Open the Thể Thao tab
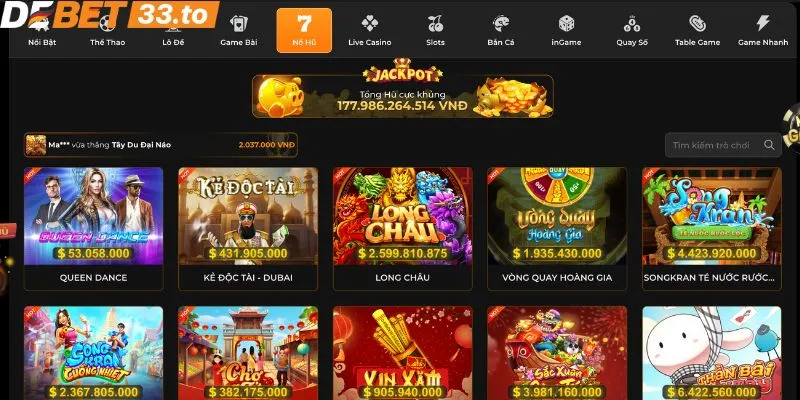 pos(108,31)
